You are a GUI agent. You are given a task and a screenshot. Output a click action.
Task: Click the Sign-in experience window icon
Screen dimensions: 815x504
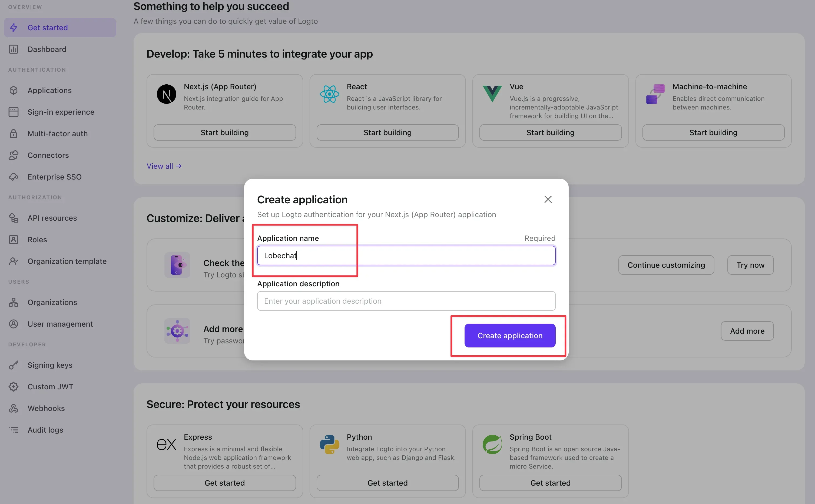pyautogui.click(x=14, y=112)
